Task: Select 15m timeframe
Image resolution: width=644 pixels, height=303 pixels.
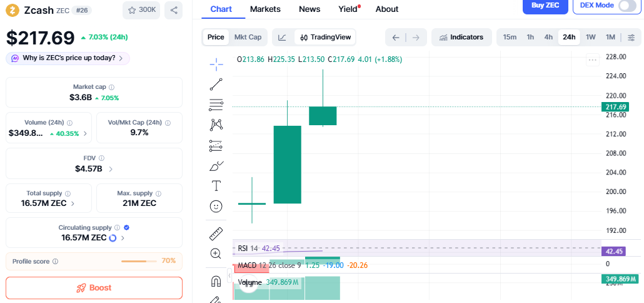Action: click(x=510, y=38)
